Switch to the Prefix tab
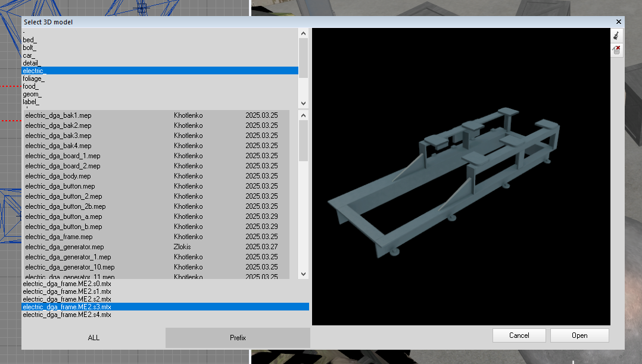642x364 pixels. pyautogui.click(x=238, y=338)
